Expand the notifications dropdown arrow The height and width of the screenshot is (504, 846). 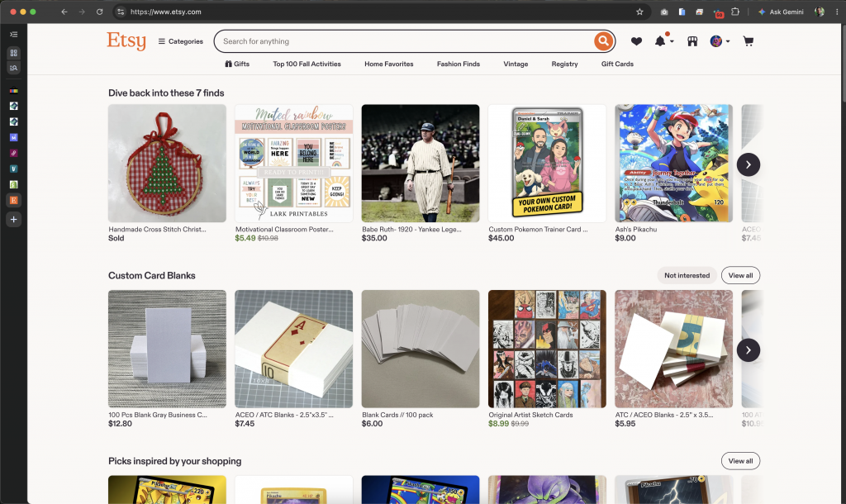[x=672, y=42]
